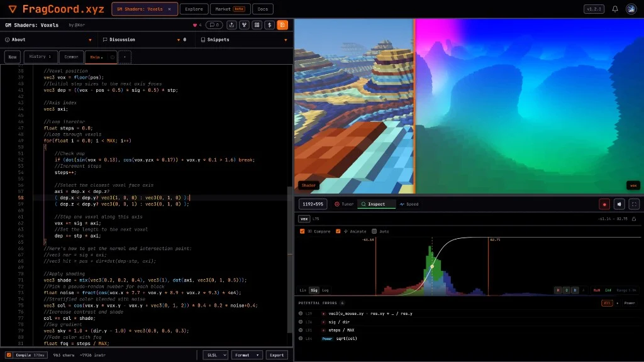This screenshot has width=644, height=362.
Task: Toggle audio with the speaker icon
Action: (619, 204)
